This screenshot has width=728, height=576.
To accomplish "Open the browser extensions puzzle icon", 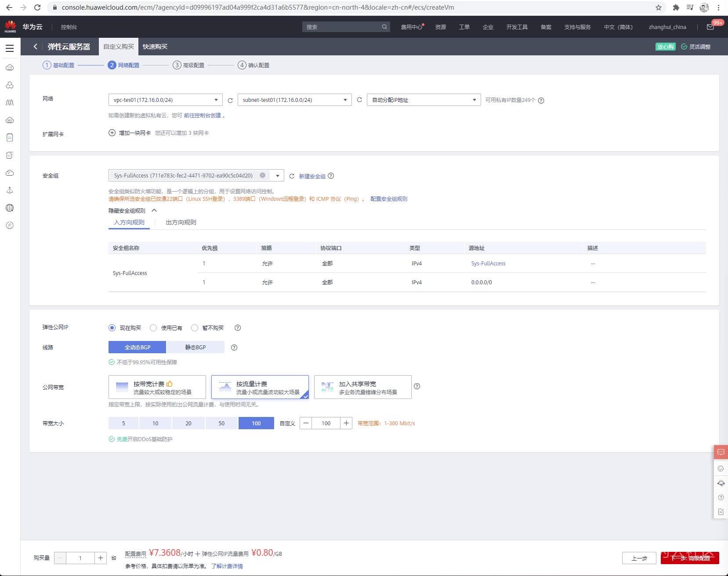I will [x=676, y=7].
